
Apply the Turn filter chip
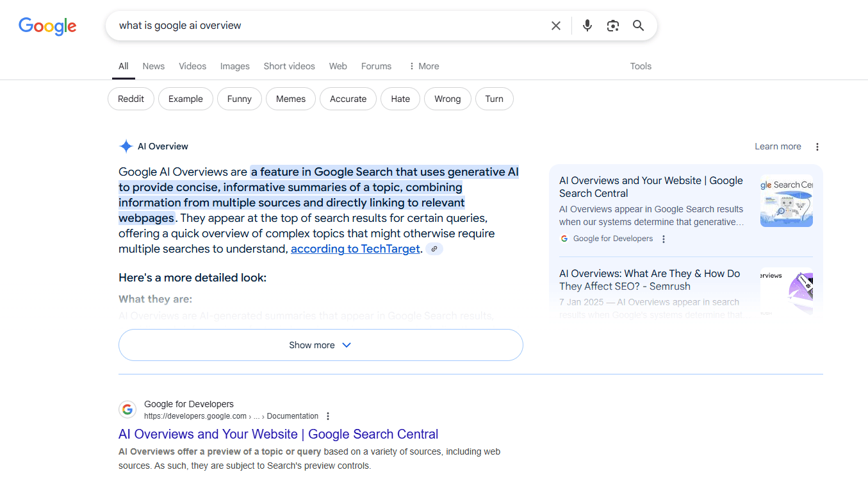coord(495,99)
